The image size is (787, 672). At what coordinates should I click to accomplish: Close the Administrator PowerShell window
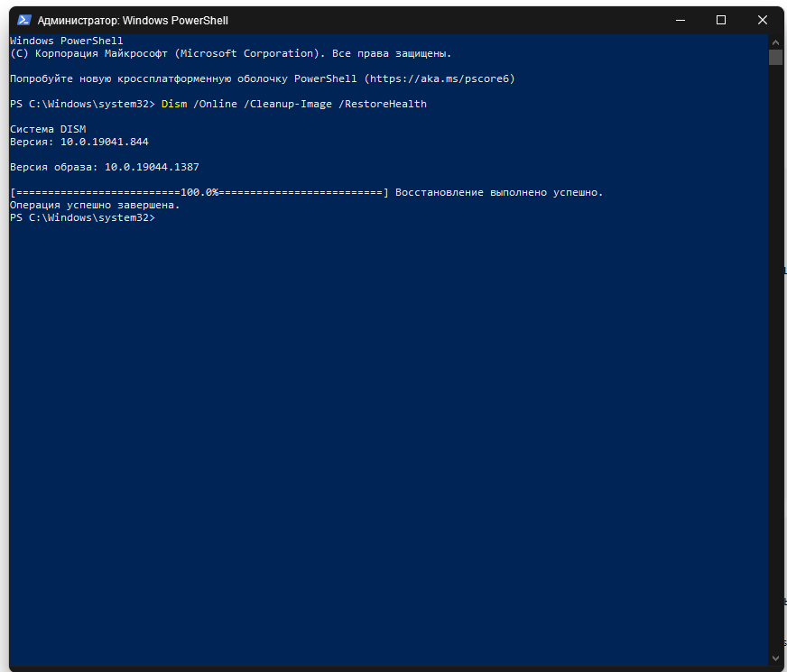763,20
